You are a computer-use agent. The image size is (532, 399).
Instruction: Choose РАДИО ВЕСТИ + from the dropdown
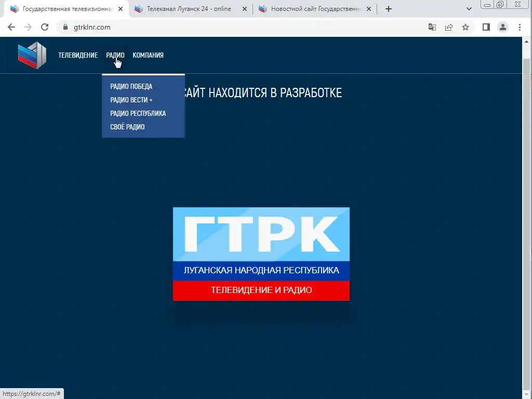point(131,100)
